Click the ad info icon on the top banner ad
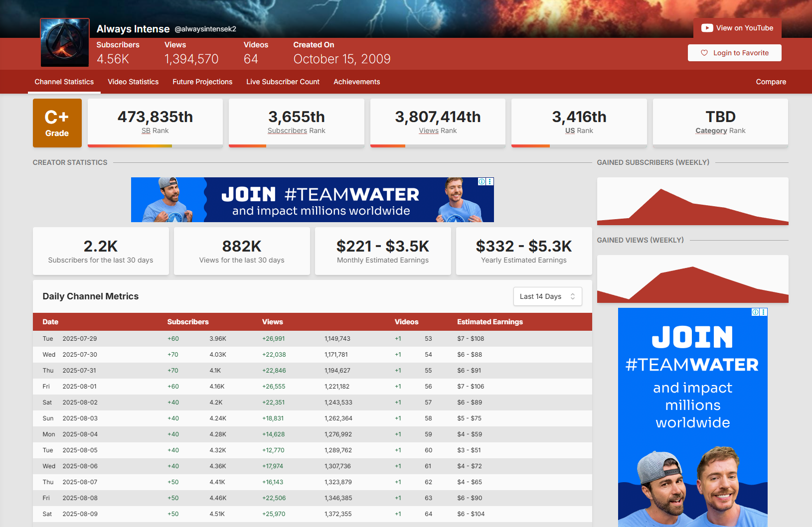 point(482,182)
